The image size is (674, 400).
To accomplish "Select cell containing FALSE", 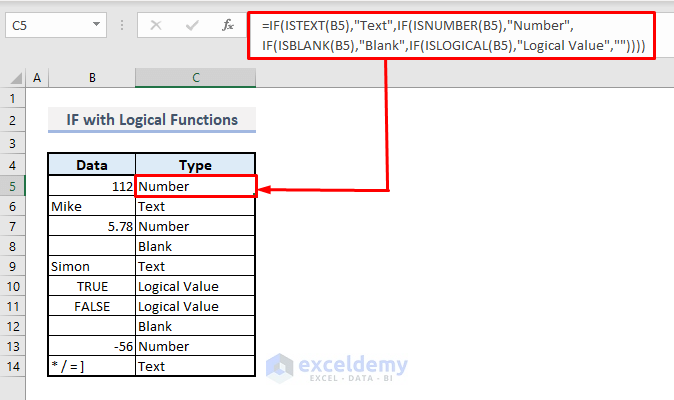I will tap(92, 306).
